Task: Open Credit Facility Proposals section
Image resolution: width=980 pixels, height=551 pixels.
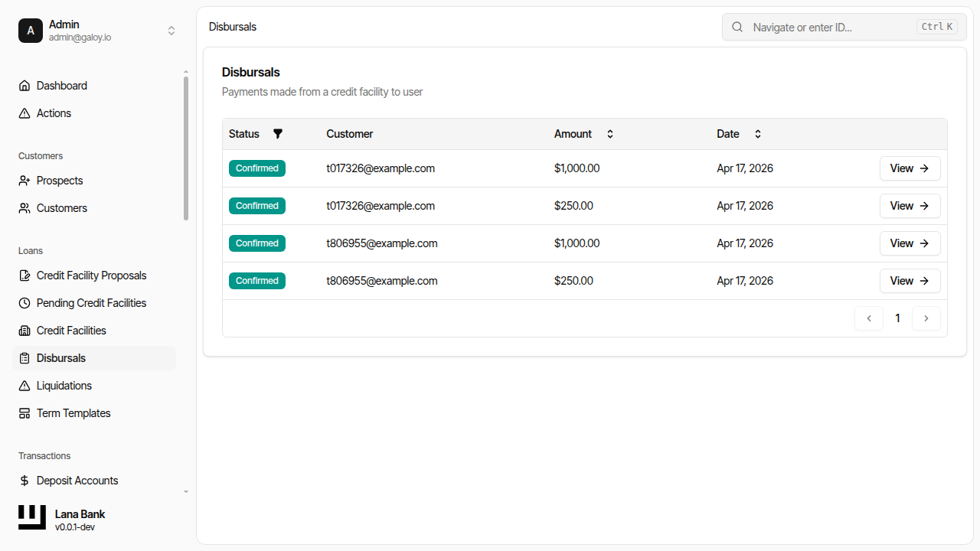Action: point(91,275)
